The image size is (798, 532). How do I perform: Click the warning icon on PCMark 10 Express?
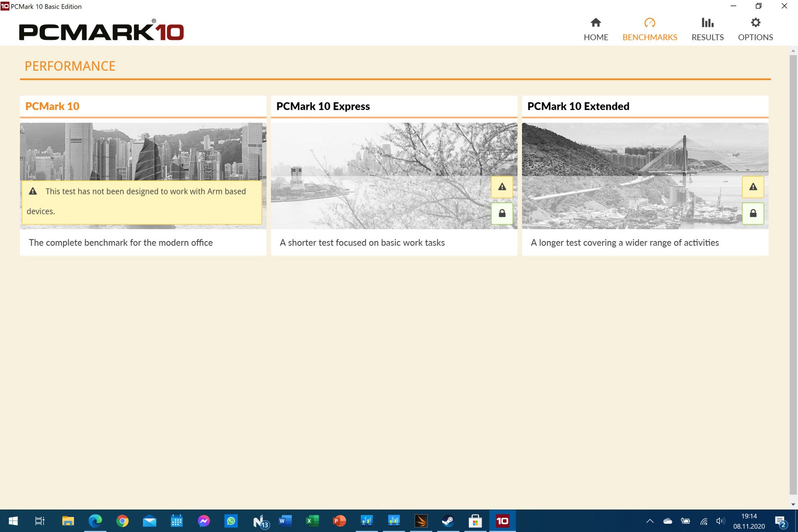pyautogui.click(x=502, y=187)
